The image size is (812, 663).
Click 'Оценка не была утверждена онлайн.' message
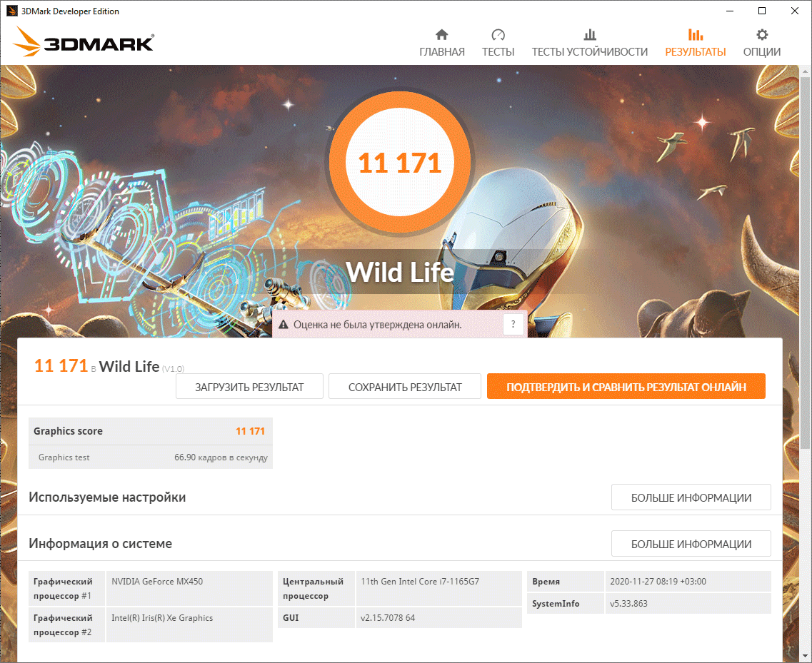(378, 325)
